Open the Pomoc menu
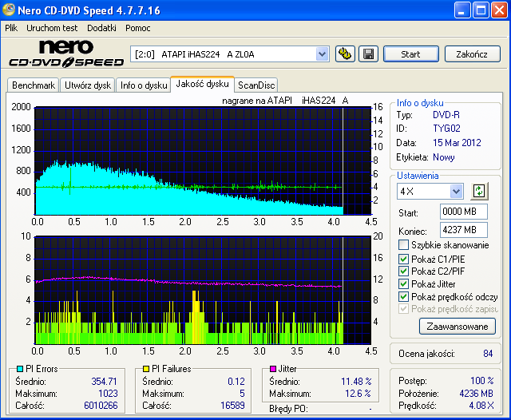This screenshot has height=420, width=511. pos(138,28)
